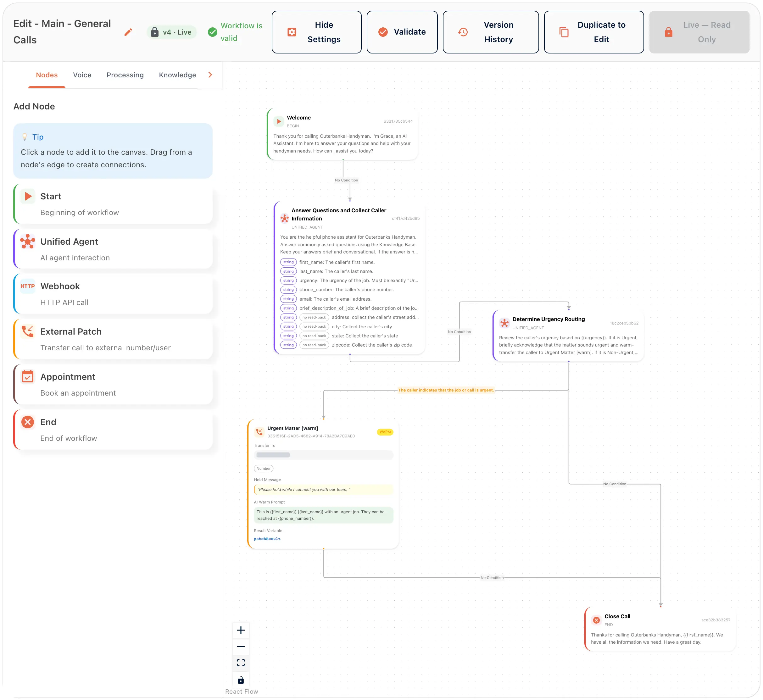
Task: Click the External Patch phone icon in sidebar
Action: click(x=28, y=331)
